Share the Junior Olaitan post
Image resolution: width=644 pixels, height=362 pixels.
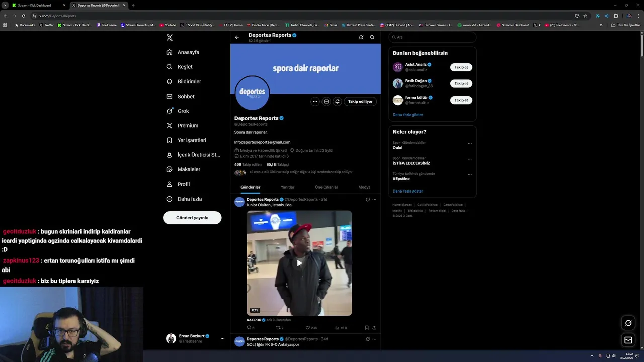(374, 328)
